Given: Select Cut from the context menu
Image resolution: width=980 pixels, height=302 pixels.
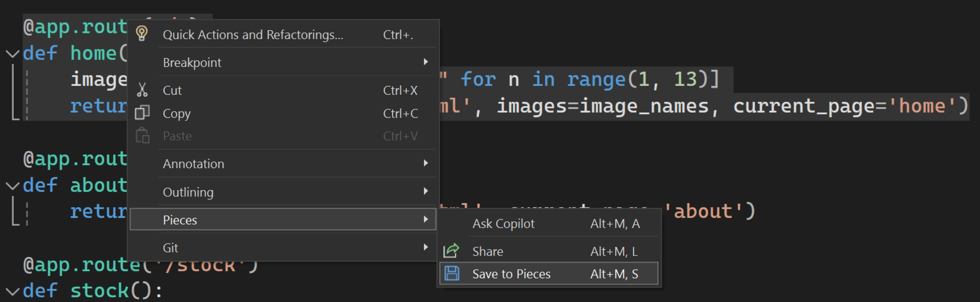Looking at the screenshot, I should tap(172, 90).
